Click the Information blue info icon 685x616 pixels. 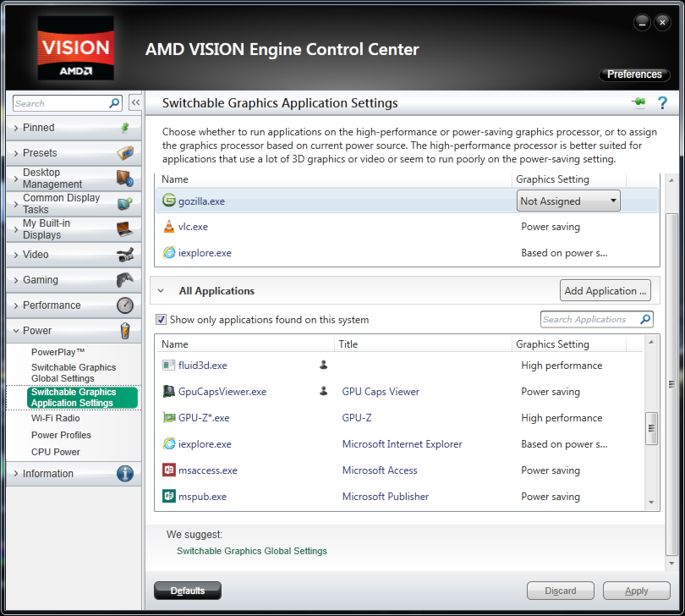pos(125,474)
